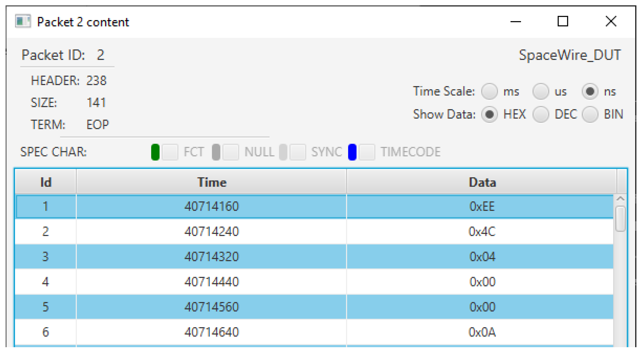
Task: Click the Id column header
Action: pos(46,182)
